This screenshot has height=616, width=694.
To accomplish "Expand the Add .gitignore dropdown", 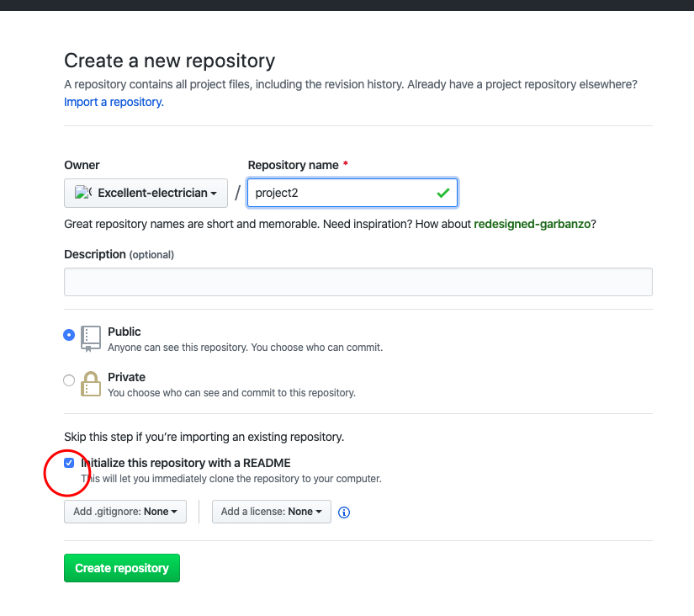I will tap(125, 512).
